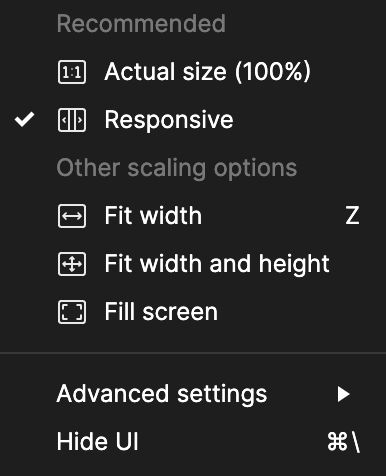The image size is (386, 476).
Task: Click the Command-backslash shortcut for Hide UI
Action: pos(344,442)
